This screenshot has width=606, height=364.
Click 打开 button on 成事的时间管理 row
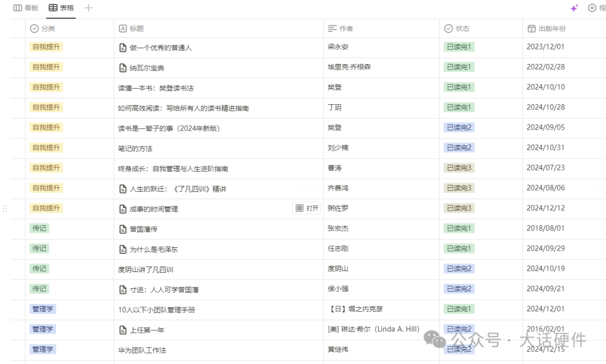[307, 208]
